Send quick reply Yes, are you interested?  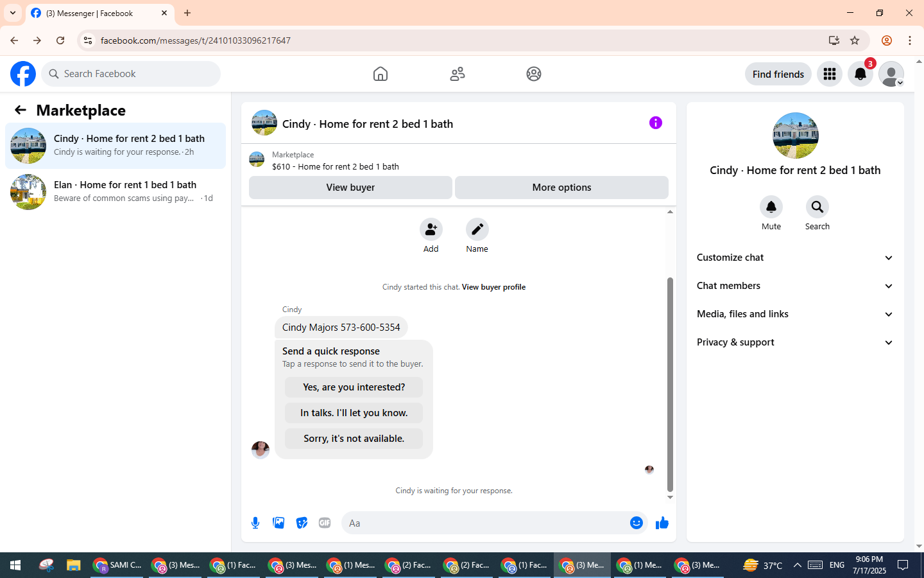click(x=354, y=387)
